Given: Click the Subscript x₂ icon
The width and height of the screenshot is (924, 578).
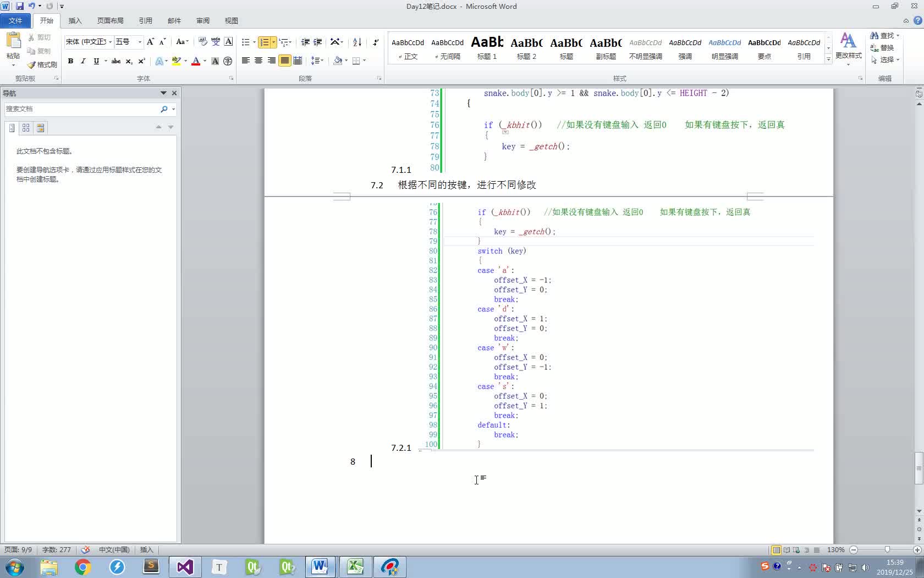Looking at the screenshot, I should (x=129, y=61).
